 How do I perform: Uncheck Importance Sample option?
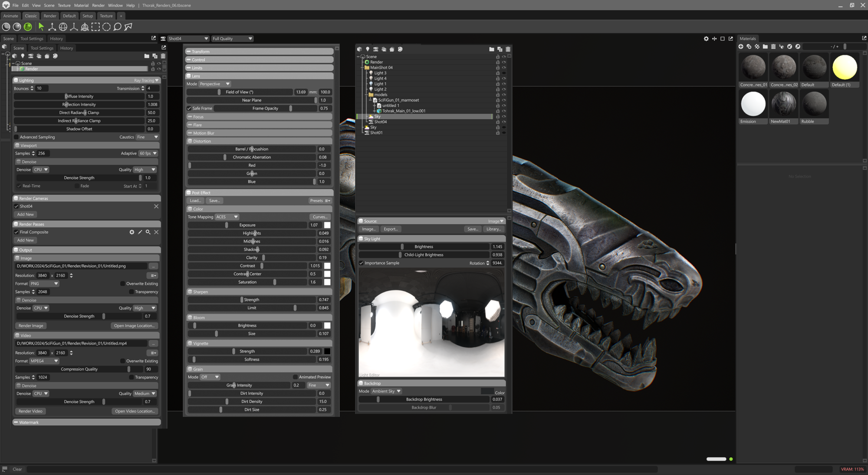point(361,263)
